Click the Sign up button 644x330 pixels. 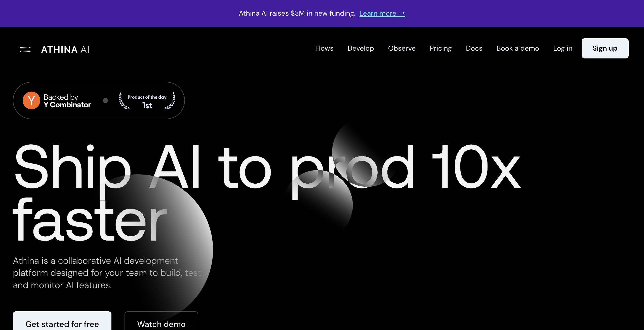(605, 48)
